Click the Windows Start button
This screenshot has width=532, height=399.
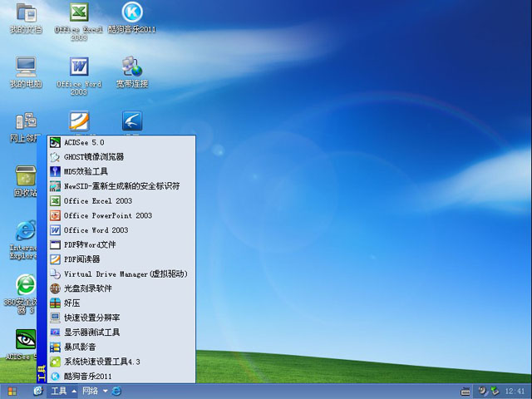12,391
